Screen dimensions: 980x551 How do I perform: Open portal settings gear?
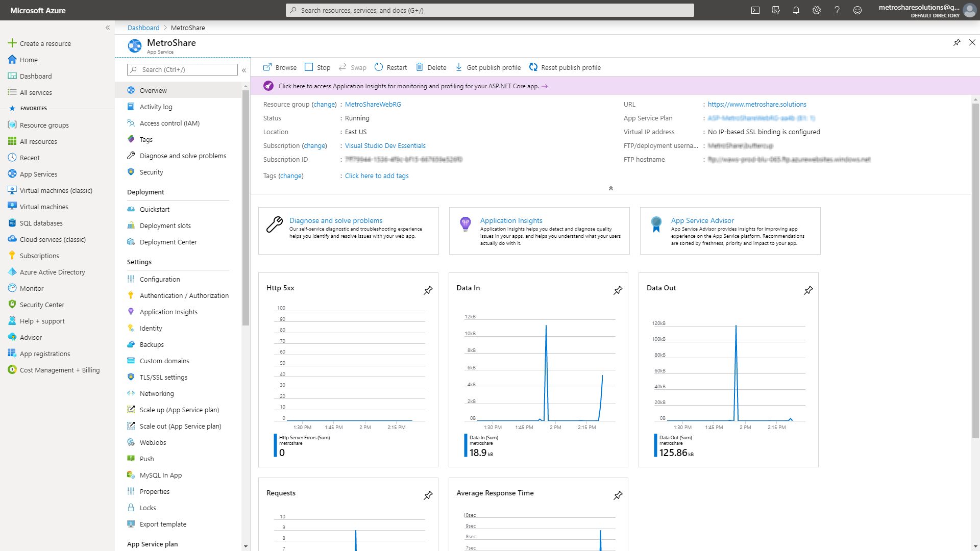click(x=817, y=10)
